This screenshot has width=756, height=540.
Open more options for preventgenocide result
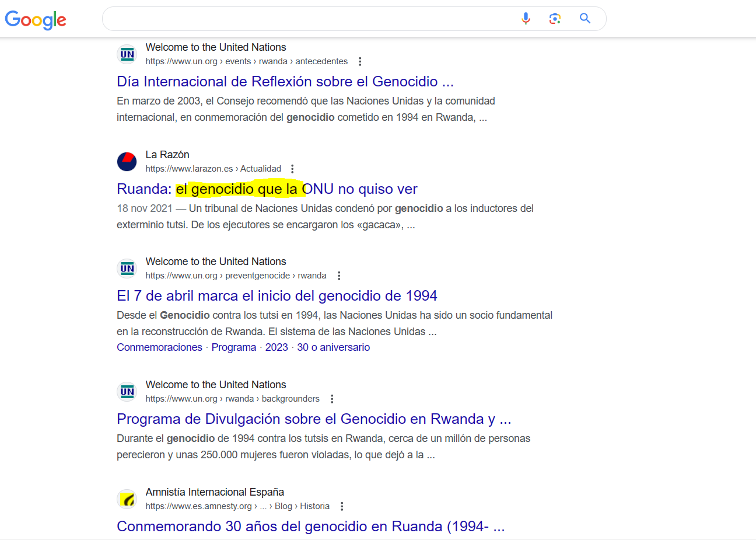(339, 276)
